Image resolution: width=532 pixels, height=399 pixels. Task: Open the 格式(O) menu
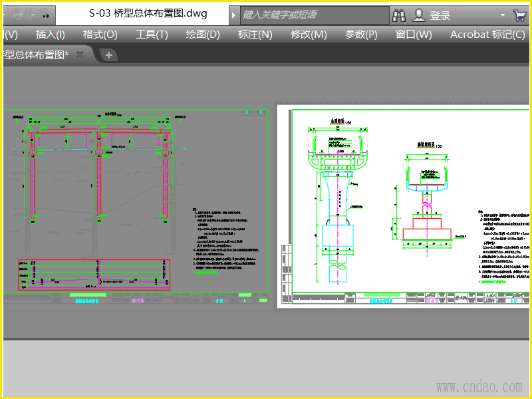(x=100, y=35)
